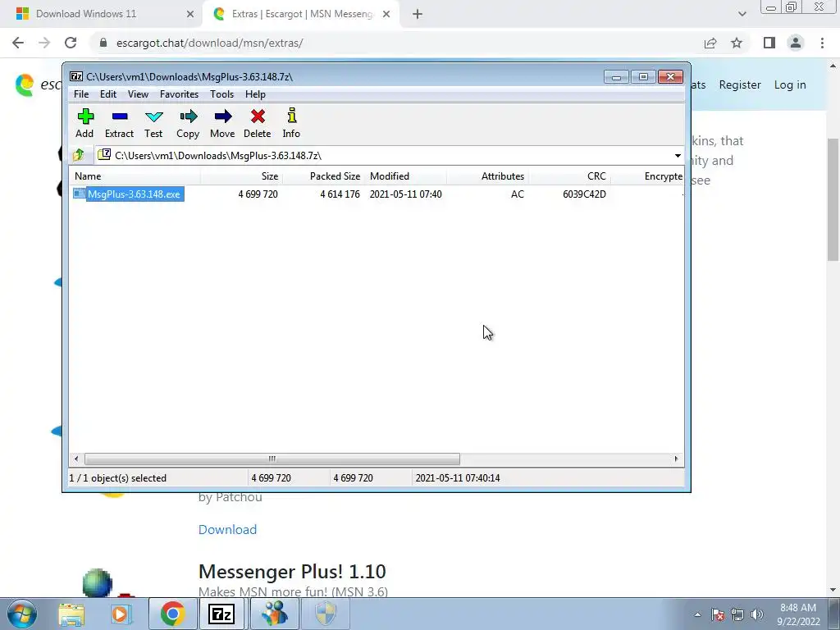Image resolution: width=840 pixels, height=630 pixels.
Task: Open the Windows Start button
Action: [x=21, y=614]
